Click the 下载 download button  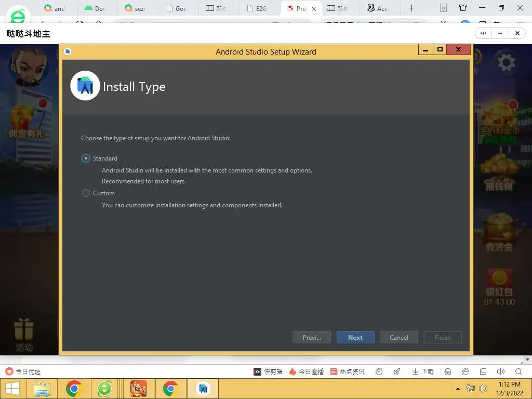pos(423,371)
